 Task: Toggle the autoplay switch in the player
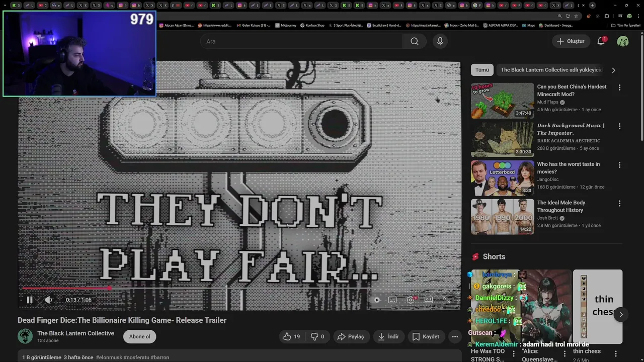click(376, 300)
